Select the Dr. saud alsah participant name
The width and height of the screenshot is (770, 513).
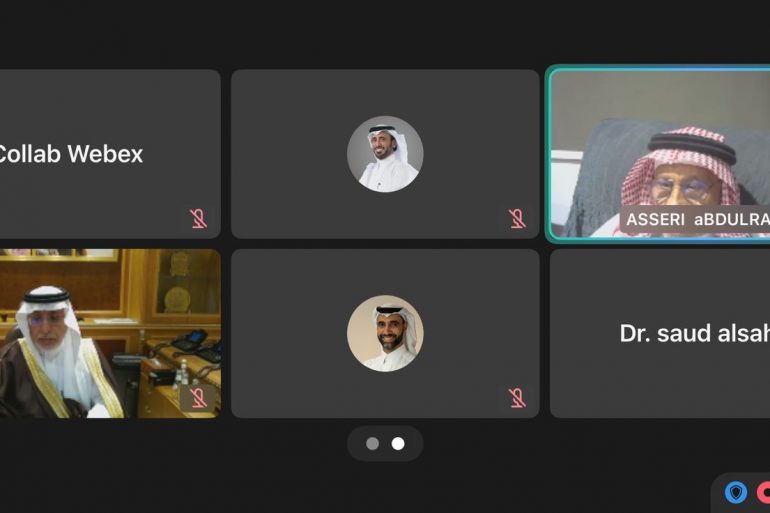[694, 333]
